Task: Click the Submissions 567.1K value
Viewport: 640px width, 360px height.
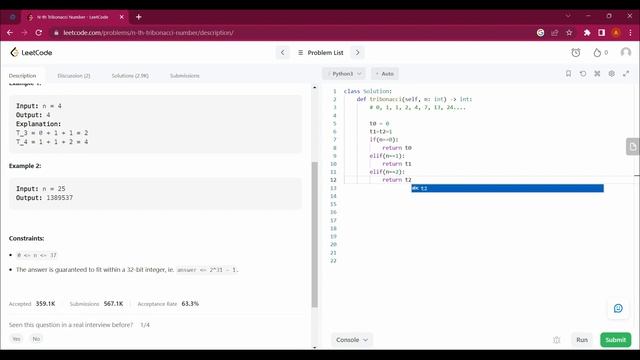Action: tap(113, 304)
